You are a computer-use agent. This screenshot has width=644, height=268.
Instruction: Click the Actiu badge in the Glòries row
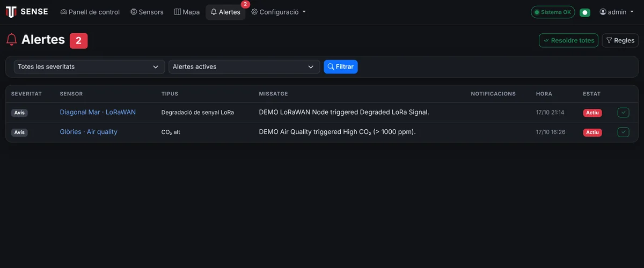click(592, 132)
